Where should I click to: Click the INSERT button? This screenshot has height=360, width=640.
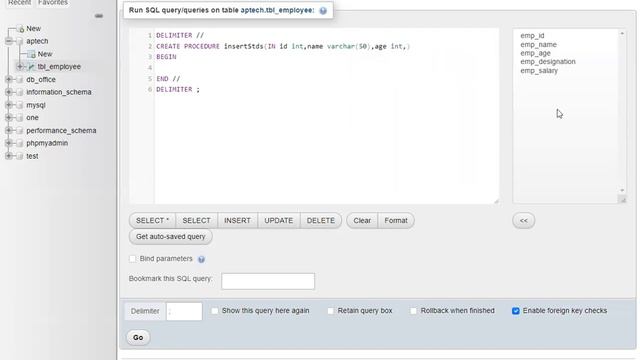click(x=237, y=220)
